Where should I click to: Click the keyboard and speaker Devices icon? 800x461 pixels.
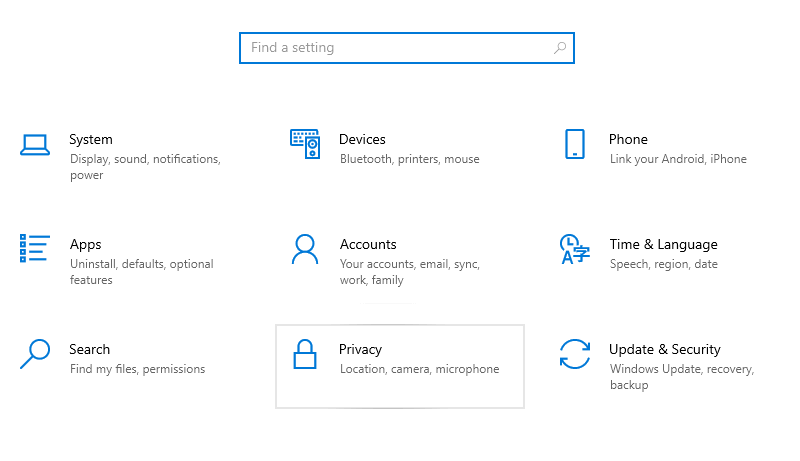305,144
